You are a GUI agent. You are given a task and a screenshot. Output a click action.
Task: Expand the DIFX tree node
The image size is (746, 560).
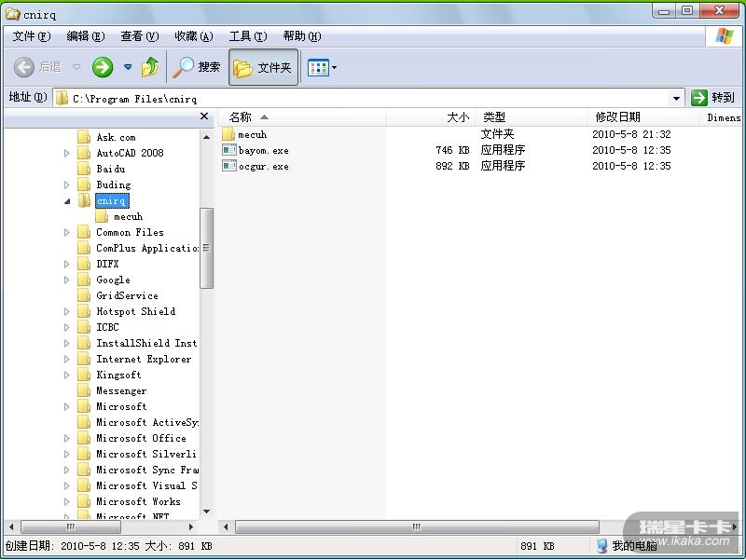66,264
